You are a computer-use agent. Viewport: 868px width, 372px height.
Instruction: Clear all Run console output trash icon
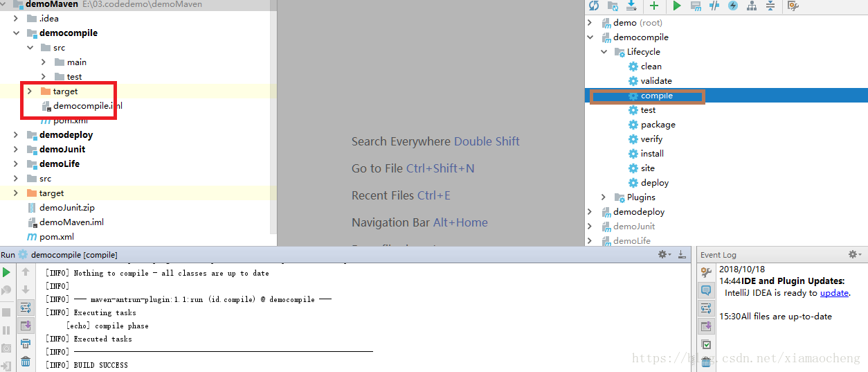point(26,362)
